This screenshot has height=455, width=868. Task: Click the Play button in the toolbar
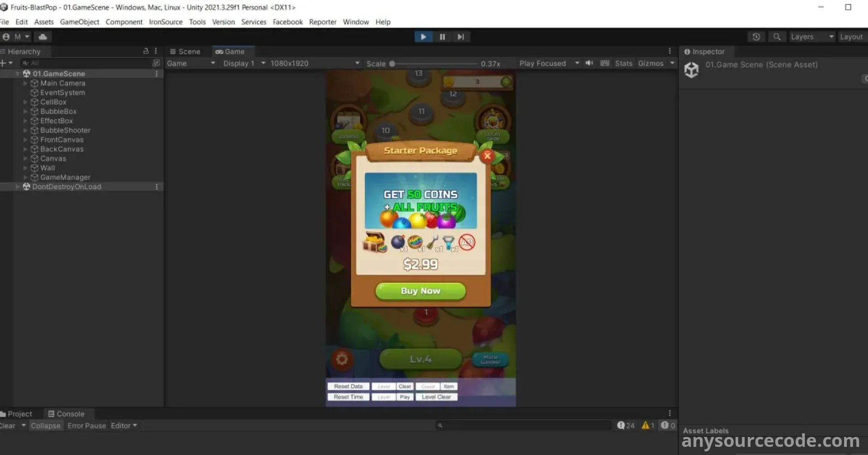(x=423, y=37)
